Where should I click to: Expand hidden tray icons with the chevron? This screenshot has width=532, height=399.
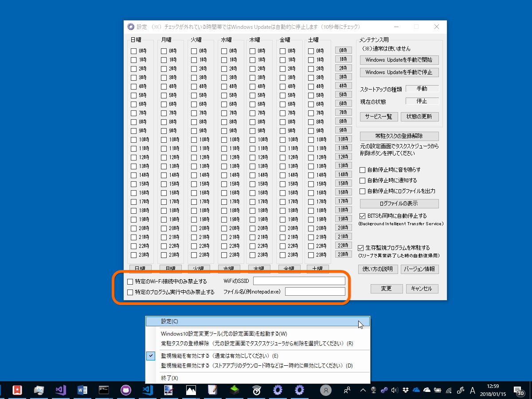[364, 391]
